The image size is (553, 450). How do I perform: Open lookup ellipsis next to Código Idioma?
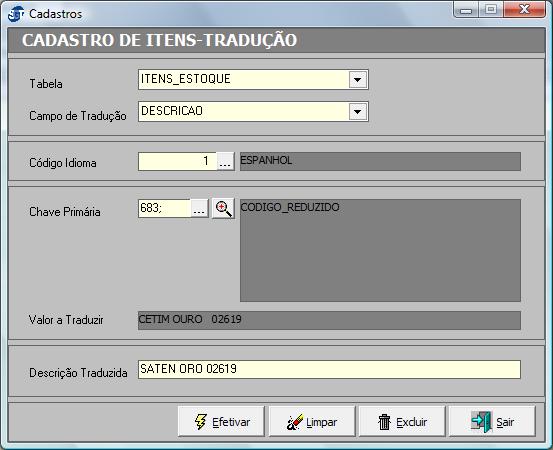click(225, 162)
